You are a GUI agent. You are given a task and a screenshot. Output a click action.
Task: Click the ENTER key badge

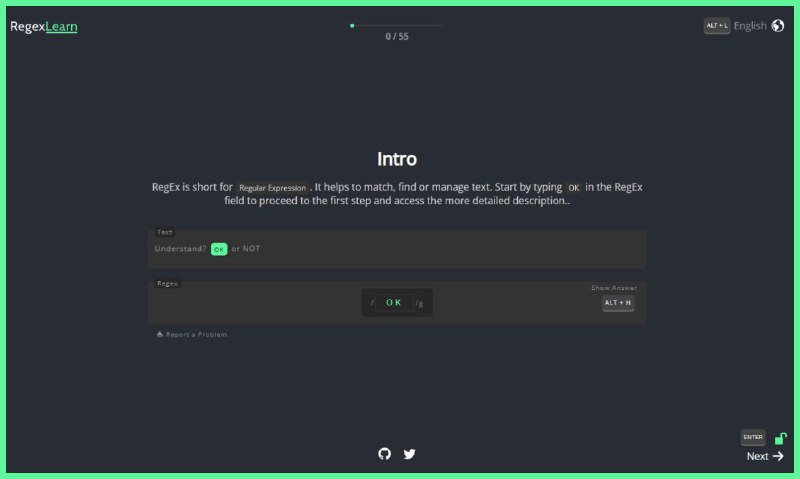(753, 437)
